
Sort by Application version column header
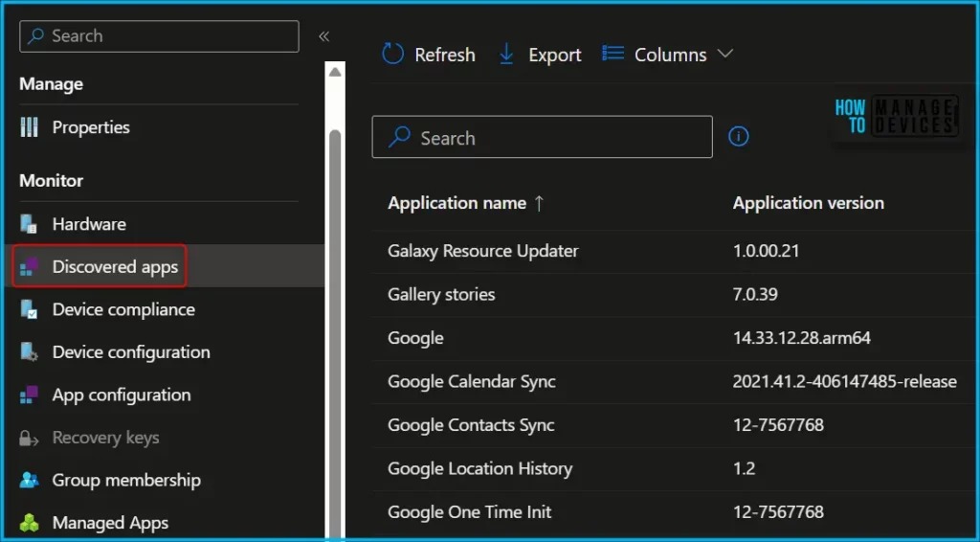808,203
